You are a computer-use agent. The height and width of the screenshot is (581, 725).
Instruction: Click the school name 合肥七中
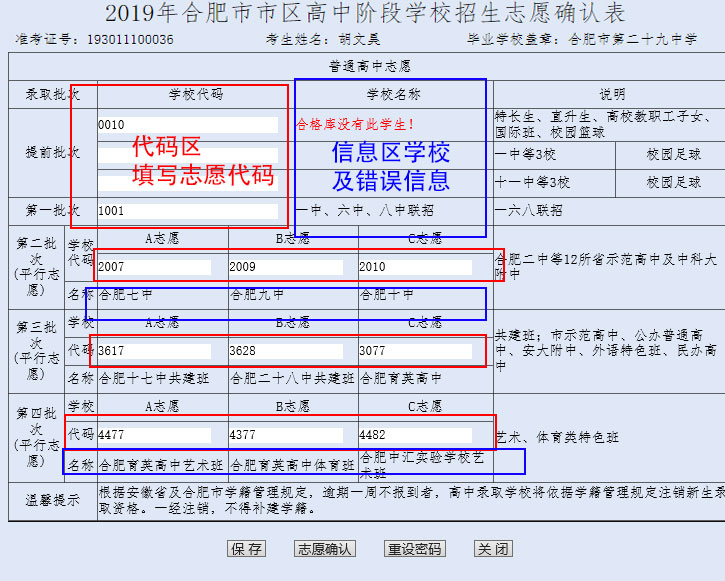pos(125,295)
